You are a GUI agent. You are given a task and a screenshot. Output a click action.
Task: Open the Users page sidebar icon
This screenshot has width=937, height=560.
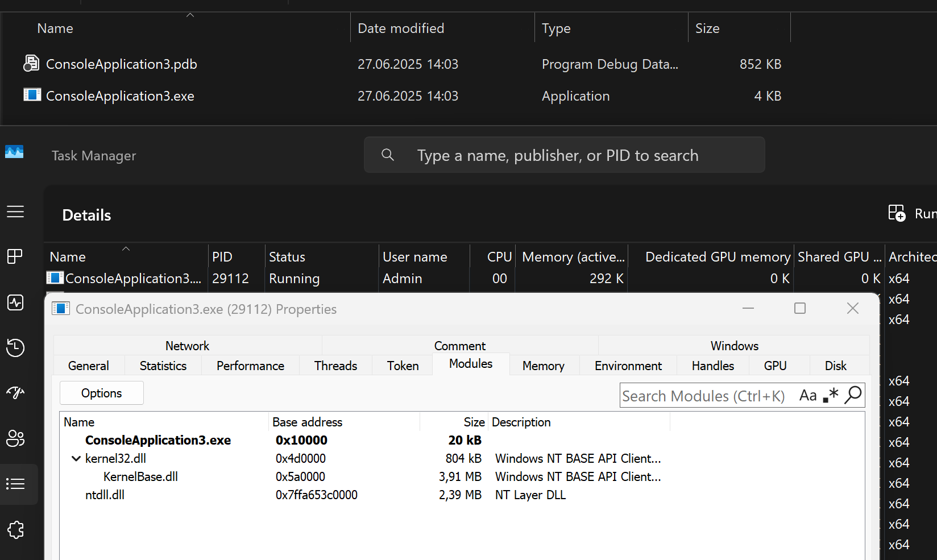15,438
